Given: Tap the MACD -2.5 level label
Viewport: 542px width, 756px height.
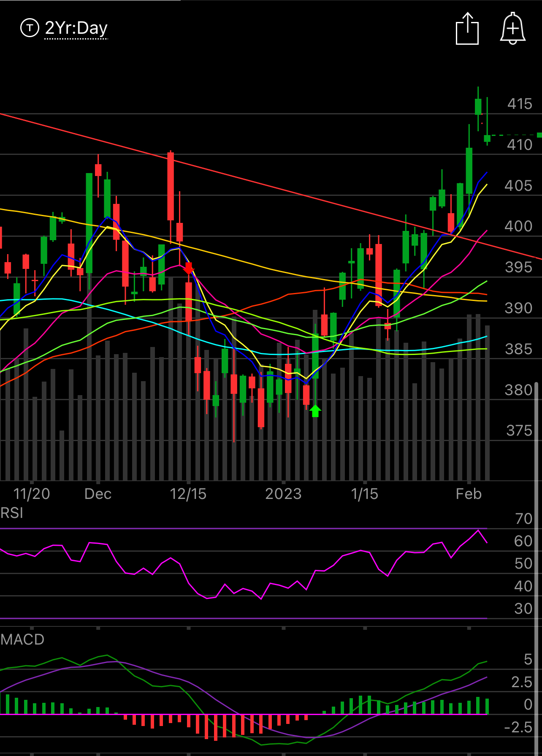Looking at the screenshot, I should click(x=518, y=727).
